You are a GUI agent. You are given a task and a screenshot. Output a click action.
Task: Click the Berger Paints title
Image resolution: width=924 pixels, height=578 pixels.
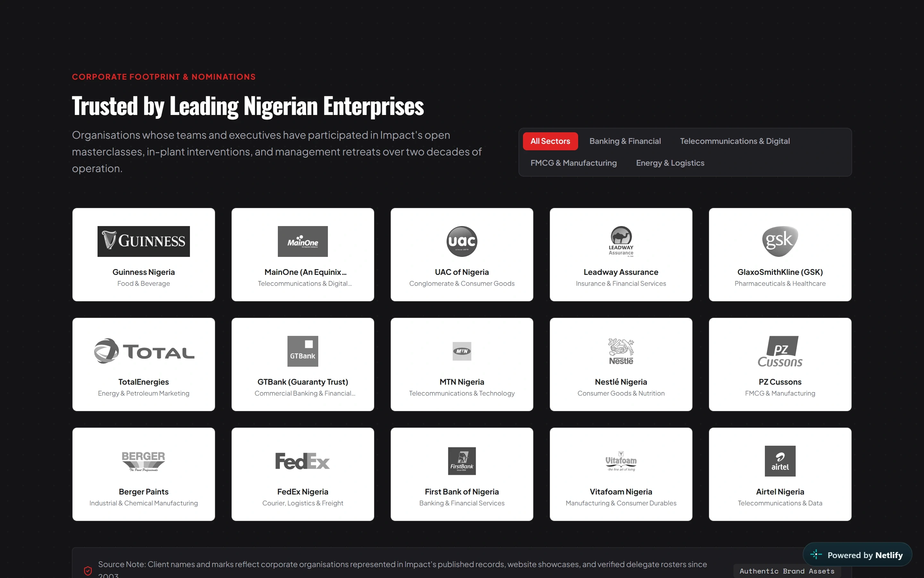[x=143, y=492]
